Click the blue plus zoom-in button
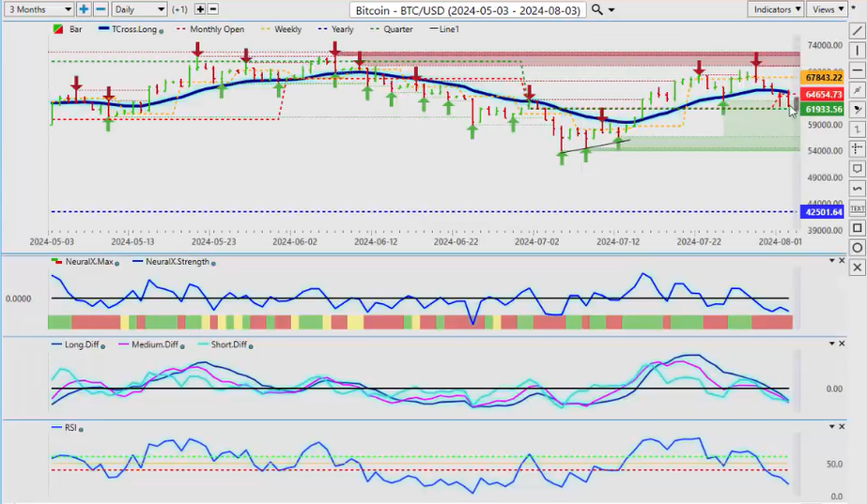This screenshot has width=867, height=504. tap(84, 9)
